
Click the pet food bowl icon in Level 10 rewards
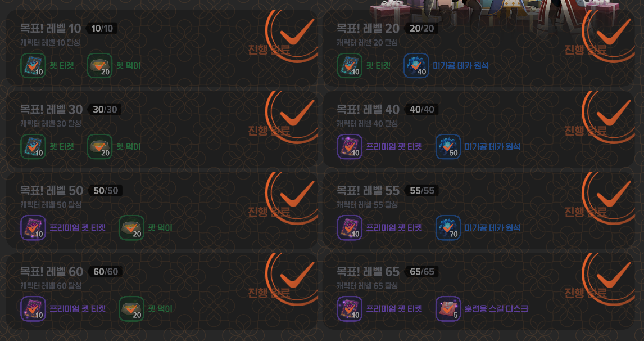point(100,65)
